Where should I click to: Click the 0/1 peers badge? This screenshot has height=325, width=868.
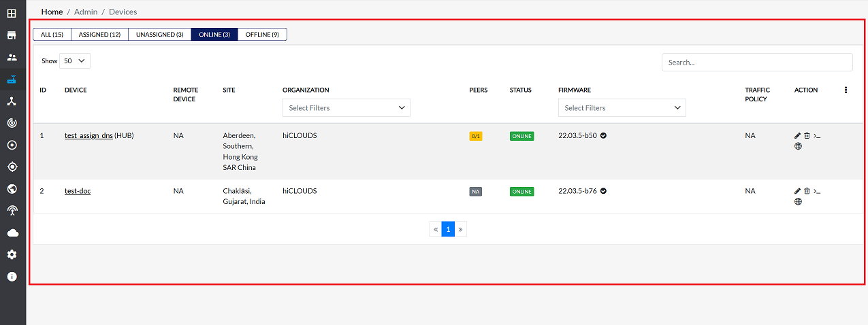point(476,136)
